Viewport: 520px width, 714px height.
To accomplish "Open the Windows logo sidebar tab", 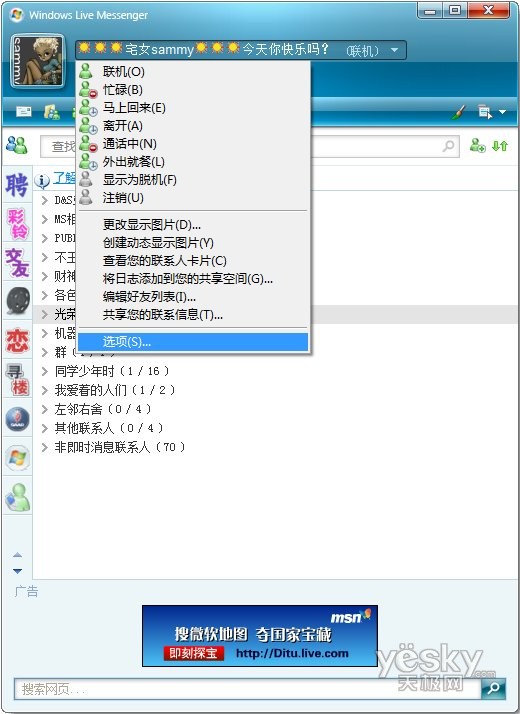I will [x=18, y=458].
